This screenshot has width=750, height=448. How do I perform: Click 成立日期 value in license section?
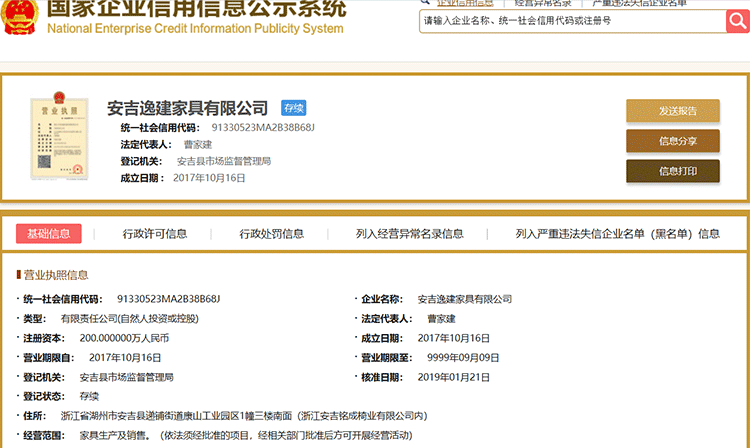tap(453, 338)
